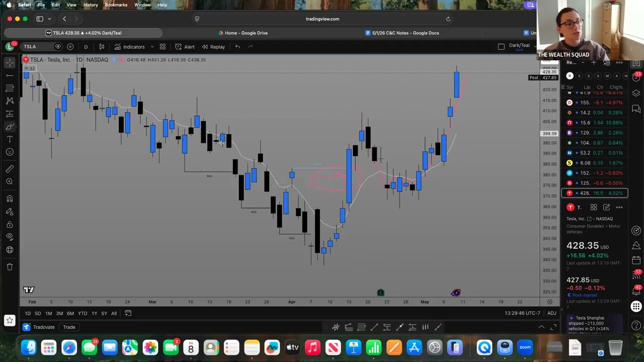Switch to 5/1/26 C&C Notes tab
This screenshot has height=362, width=644.
tap(401, 33)
